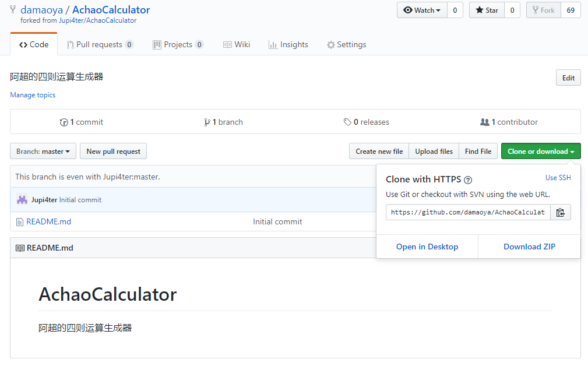Viewport: 588px width, 366px height.
Task: Click Edit repository description button
Action: coord(568,78)
